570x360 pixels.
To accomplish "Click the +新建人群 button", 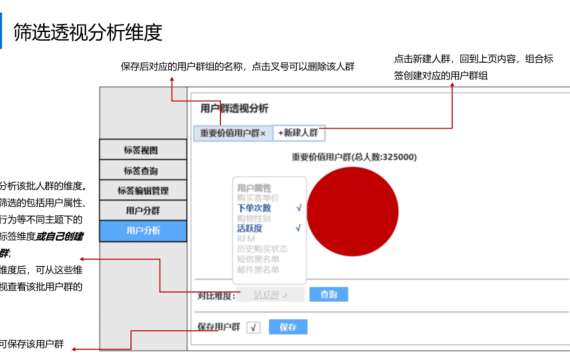I will coord(298,133).
